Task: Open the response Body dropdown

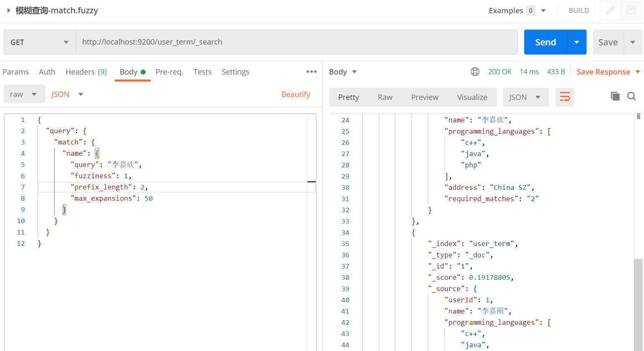Action: [343, 72]
